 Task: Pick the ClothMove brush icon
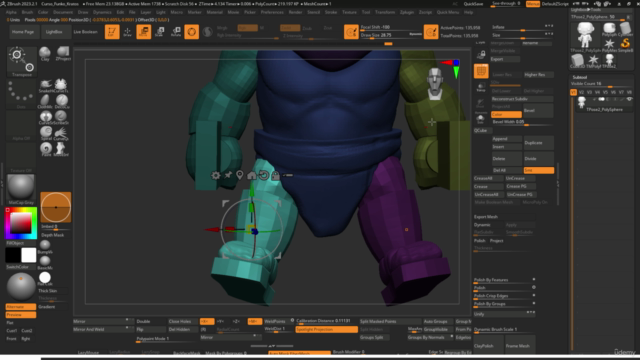pyautogui.click(x=45, y=101)
